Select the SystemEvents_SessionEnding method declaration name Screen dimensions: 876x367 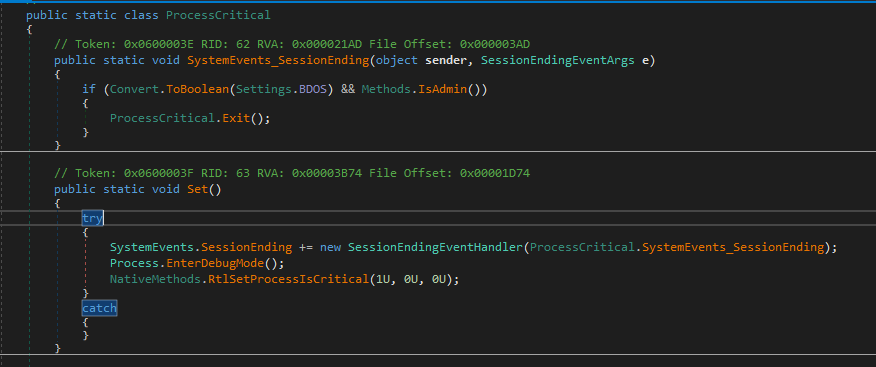click(278, 60)
